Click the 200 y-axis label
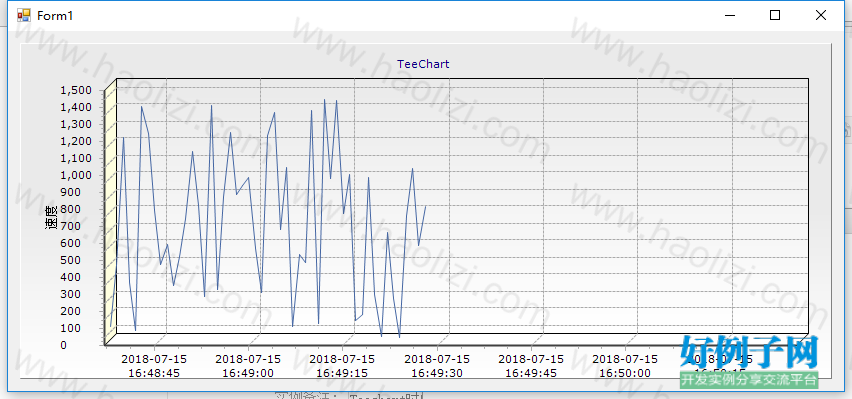852x399 pixels. pyautogui.click(x=72, y=311)
